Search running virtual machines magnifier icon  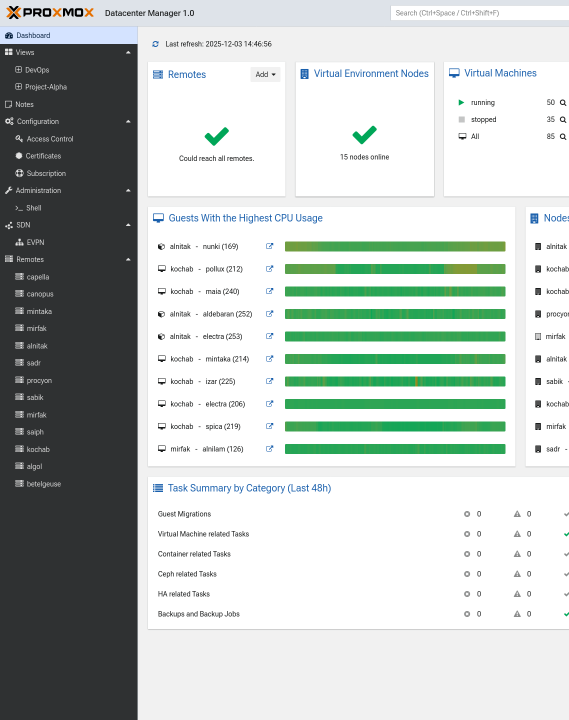coord(563,102)
